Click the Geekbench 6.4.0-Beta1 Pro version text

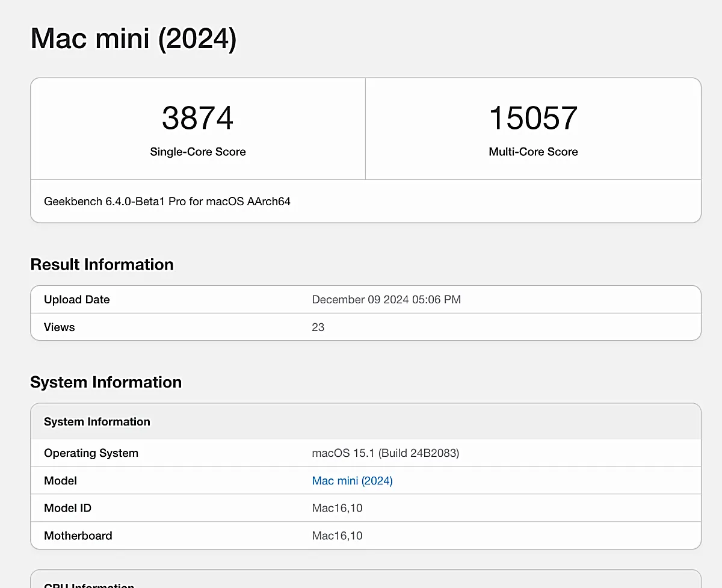click(x=167, y=202)
